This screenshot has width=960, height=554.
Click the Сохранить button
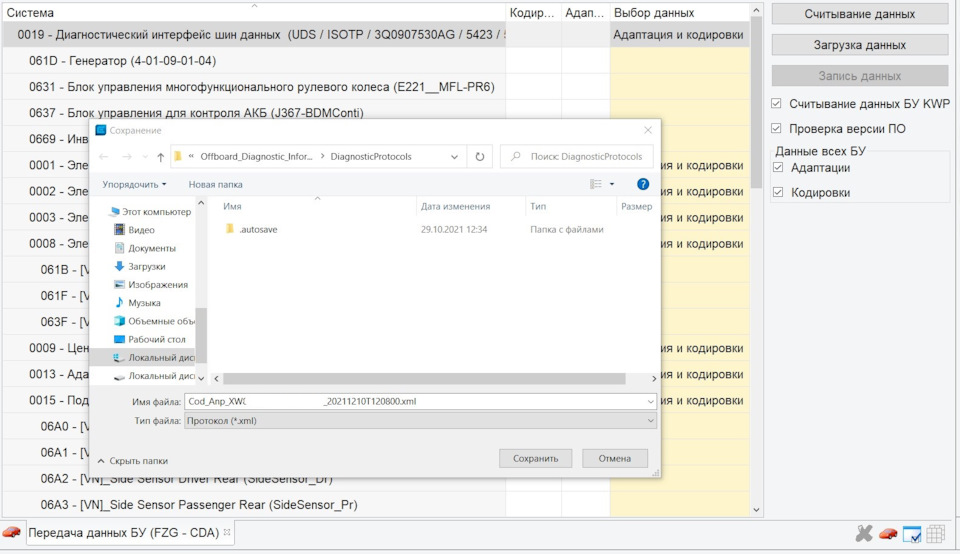536,459
